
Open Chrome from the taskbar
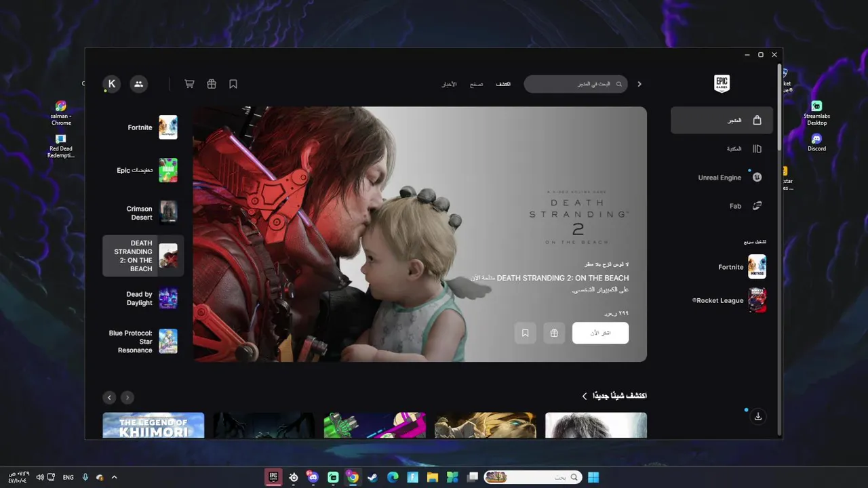pyautogui.click(x=353, y=477)
